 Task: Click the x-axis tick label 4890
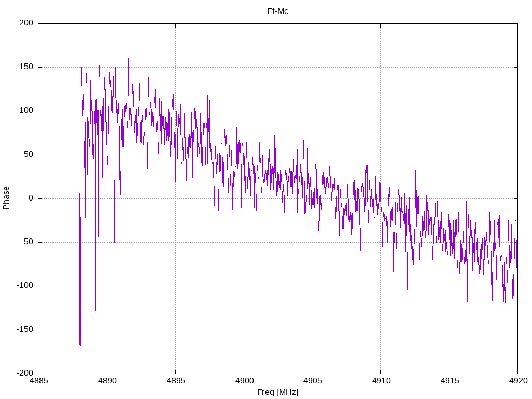point(107,381)
